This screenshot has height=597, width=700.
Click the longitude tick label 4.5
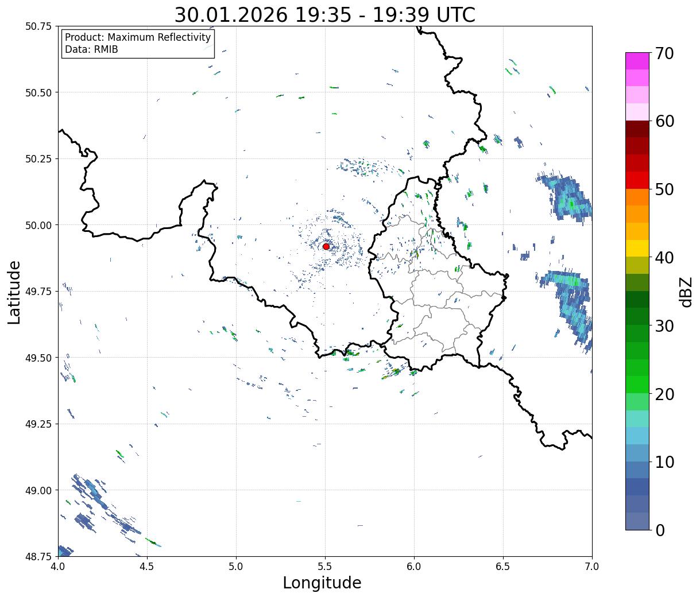(147, 567)
